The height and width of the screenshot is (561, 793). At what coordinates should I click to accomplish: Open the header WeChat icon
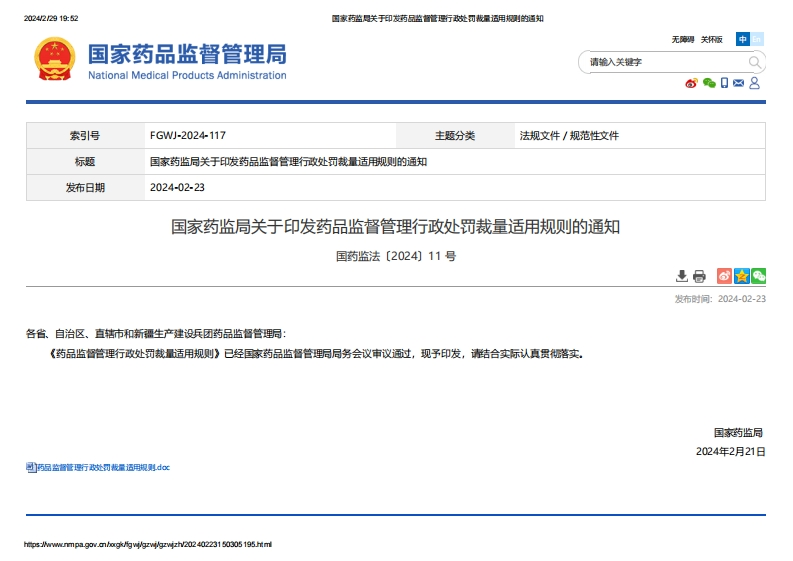(x=709, y=83)
